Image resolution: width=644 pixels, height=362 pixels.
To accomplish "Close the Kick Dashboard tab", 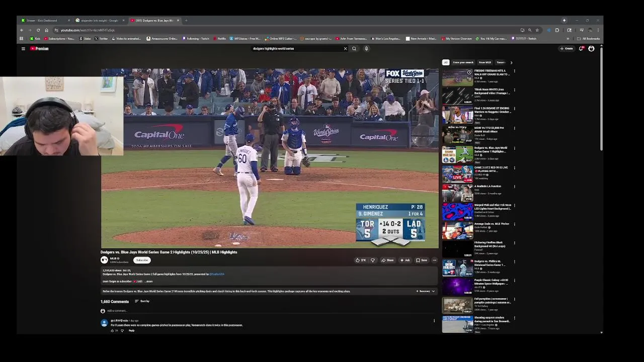I will coord(69,21).
